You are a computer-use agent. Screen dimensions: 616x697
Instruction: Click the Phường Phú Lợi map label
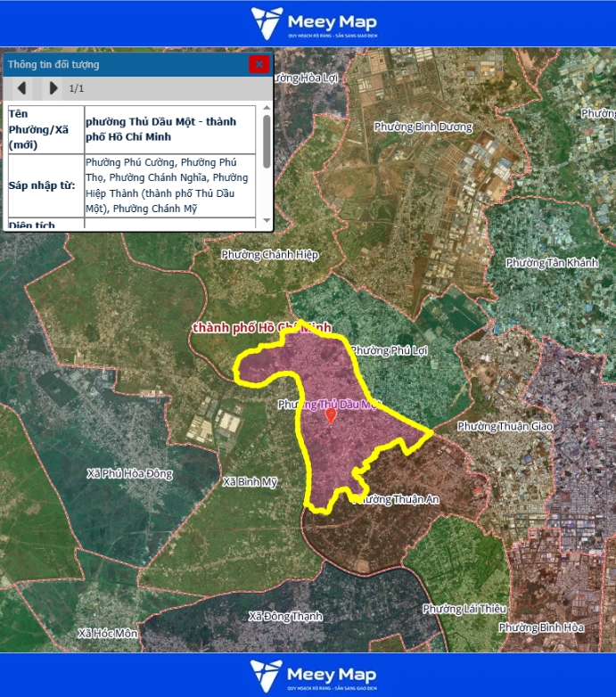(x=390, y=350)
